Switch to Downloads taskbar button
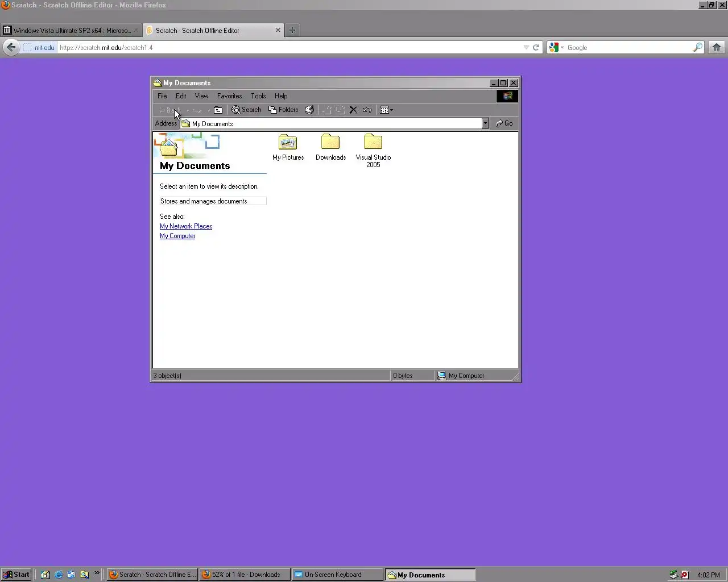This screenshot has height=582, width=728. (245, 575)
